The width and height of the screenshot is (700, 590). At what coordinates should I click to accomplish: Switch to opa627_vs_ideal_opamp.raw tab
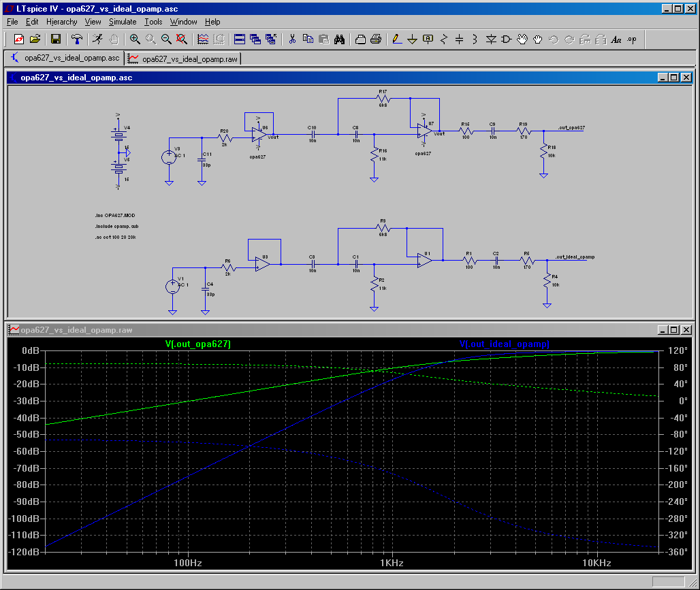point(183,59)
